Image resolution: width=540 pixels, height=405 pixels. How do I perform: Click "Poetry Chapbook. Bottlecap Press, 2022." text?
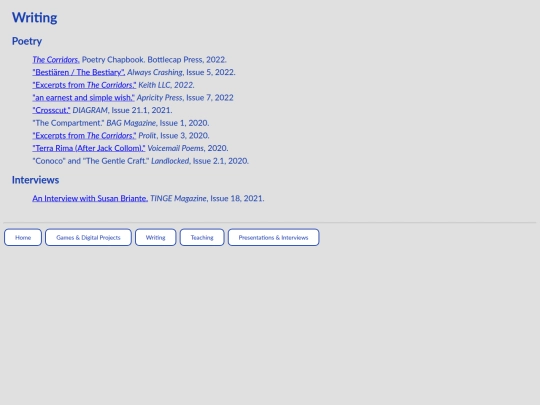coord(154,60)
